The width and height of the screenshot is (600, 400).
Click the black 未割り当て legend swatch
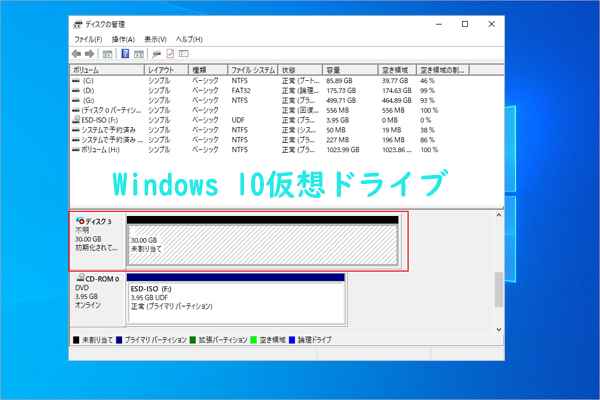[77, 340]
